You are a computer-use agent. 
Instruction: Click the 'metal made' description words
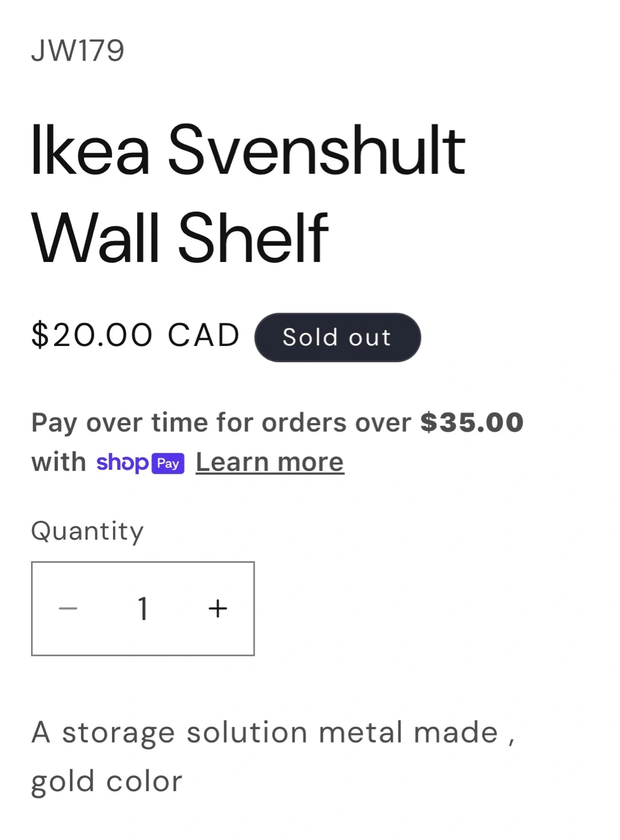click(x=408, y=732)
